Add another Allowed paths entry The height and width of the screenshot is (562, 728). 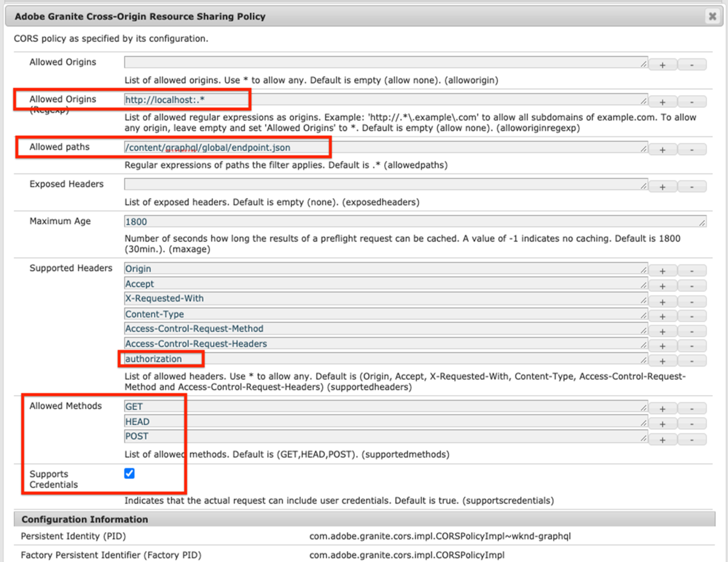click(662, 149)
